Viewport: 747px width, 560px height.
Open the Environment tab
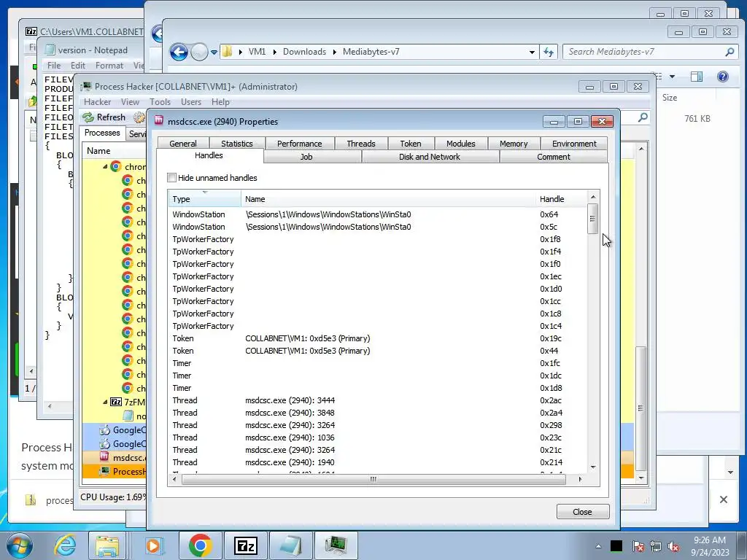click(573, 144)
